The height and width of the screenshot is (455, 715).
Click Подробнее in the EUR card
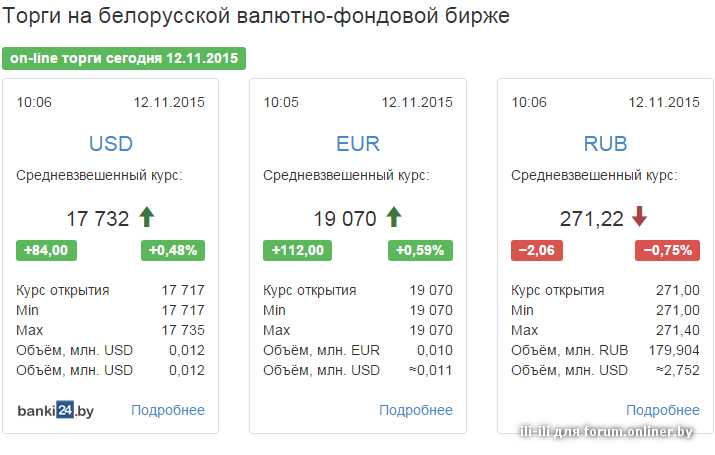416,410
